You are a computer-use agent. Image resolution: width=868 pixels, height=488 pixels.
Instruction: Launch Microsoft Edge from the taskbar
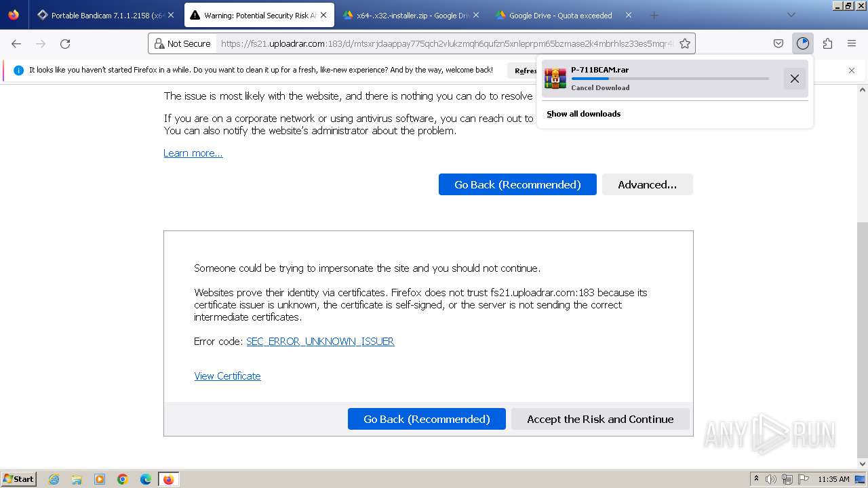pyautogui.click(x=146, y=479)
